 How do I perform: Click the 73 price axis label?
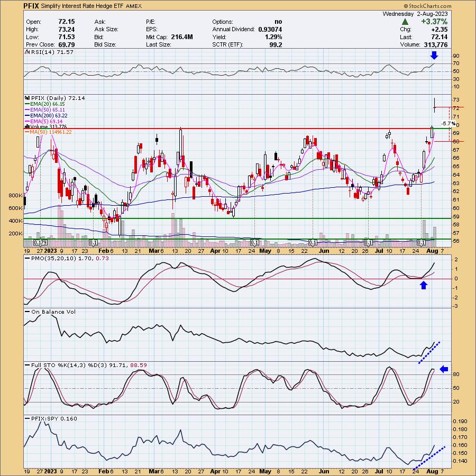click(x=456, y=100)
